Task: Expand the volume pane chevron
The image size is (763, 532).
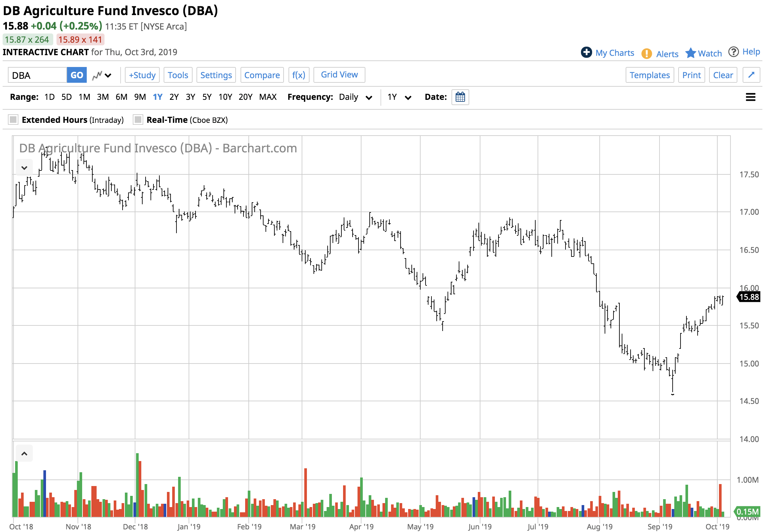Action: point(24,453)
